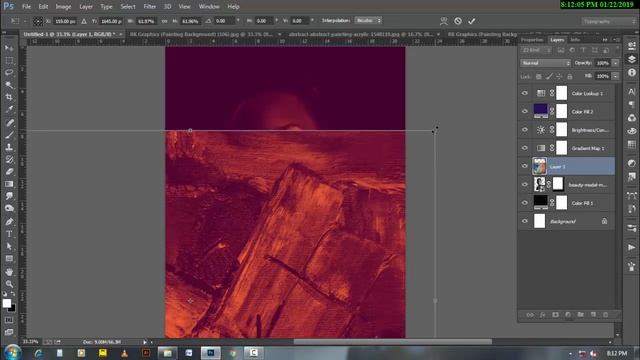Hide the Gradient Map 1 layer

click(525, 148)
